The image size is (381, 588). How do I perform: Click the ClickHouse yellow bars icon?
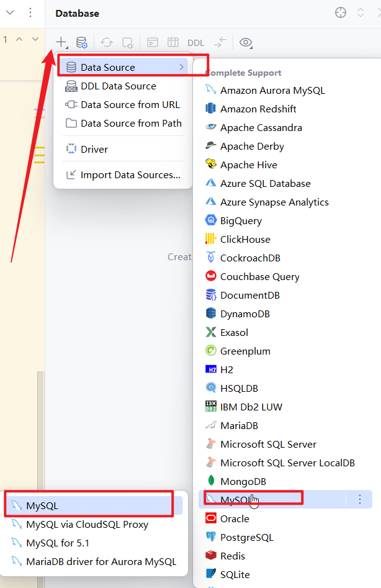211,238
